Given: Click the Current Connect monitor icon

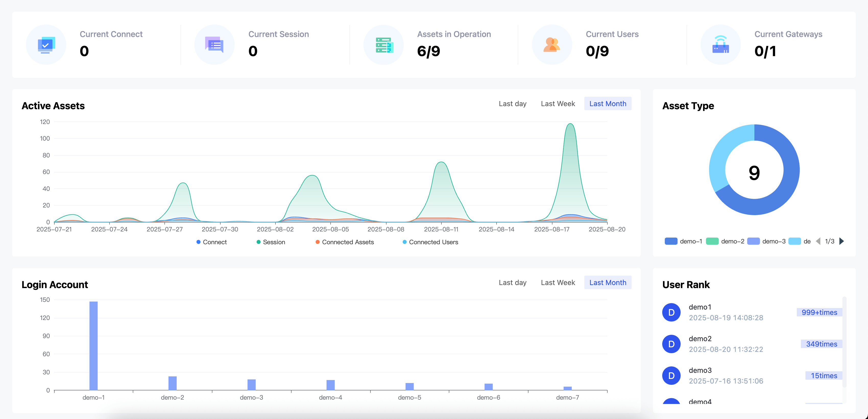Looking at the screenshot, I should (x=46, y=45).
